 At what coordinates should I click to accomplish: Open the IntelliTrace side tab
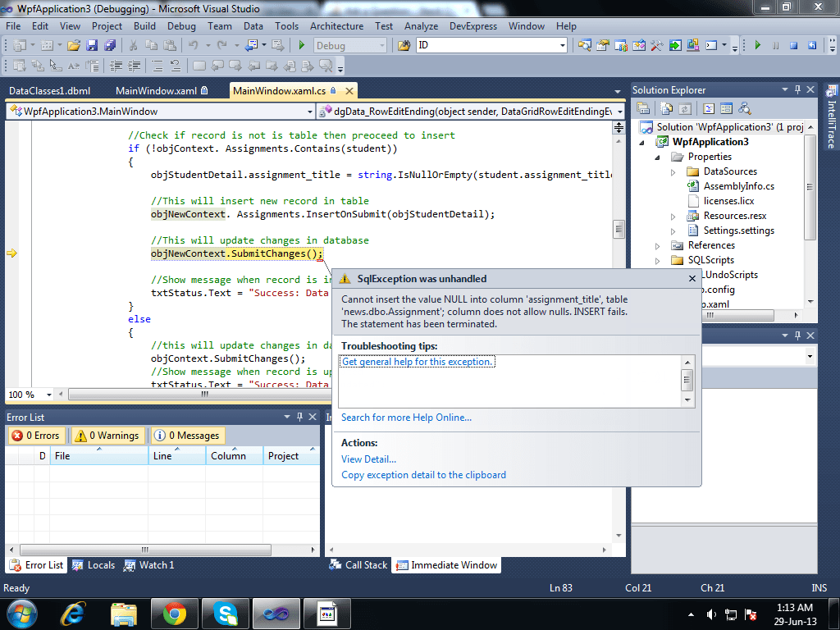832,118
